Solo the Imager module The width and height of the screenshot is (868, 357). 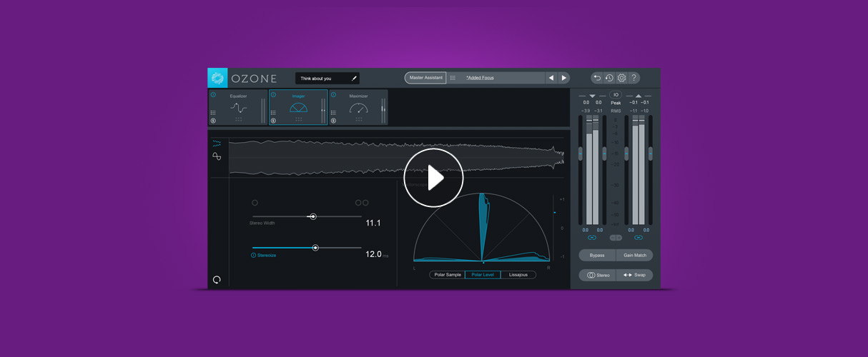[x=273, y=121]
